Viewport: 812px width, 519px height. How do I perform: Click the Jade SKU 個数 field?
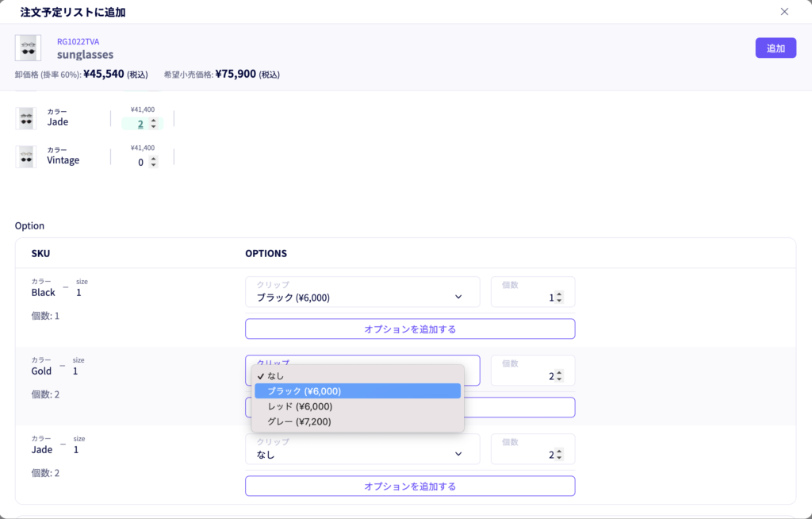[x=533, y=449]
